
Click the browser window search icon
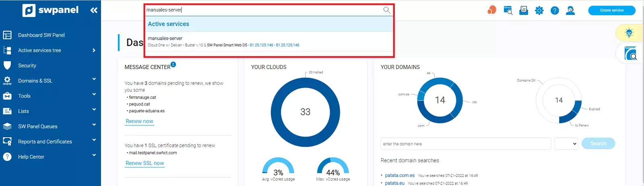[x=508, y=10]
